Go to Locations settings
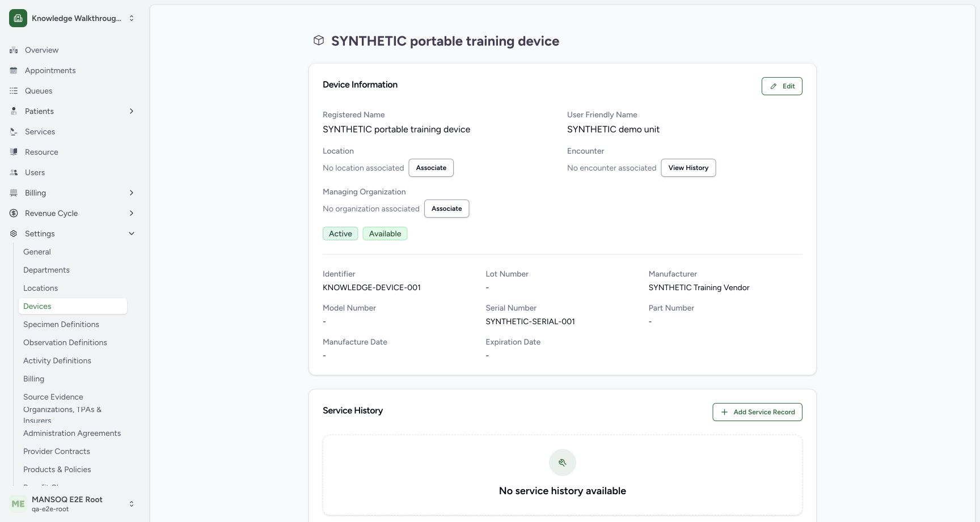This screenshot has height=522, width=980. [40, 288]
